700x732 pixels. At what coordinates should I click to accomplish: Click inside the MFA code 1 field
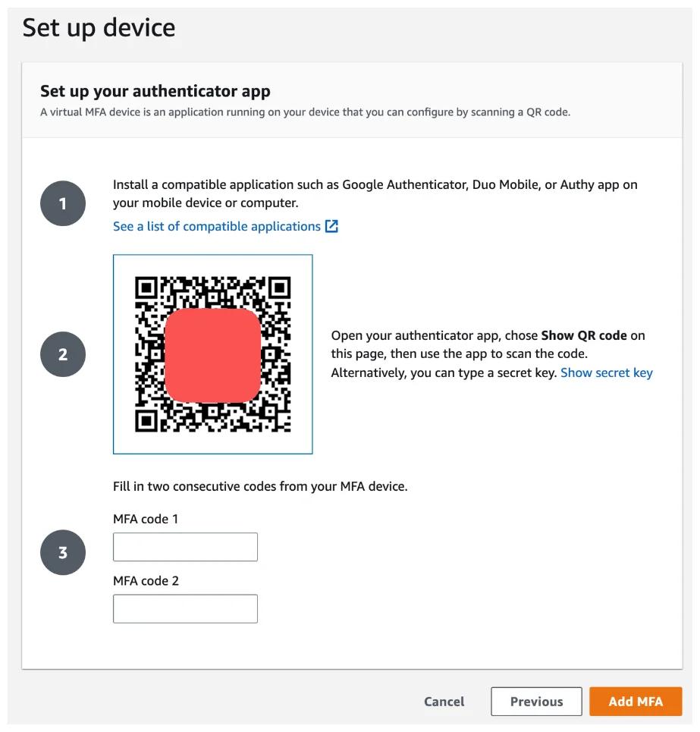click(x=185, y=546)
